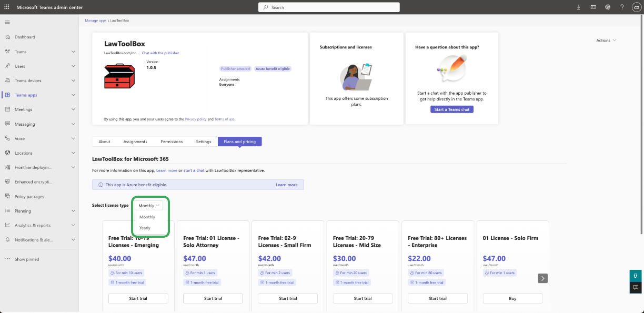Click the Monthly license type dropdown
The height and width of the screenshot is (313, 644).
(149, 206)
